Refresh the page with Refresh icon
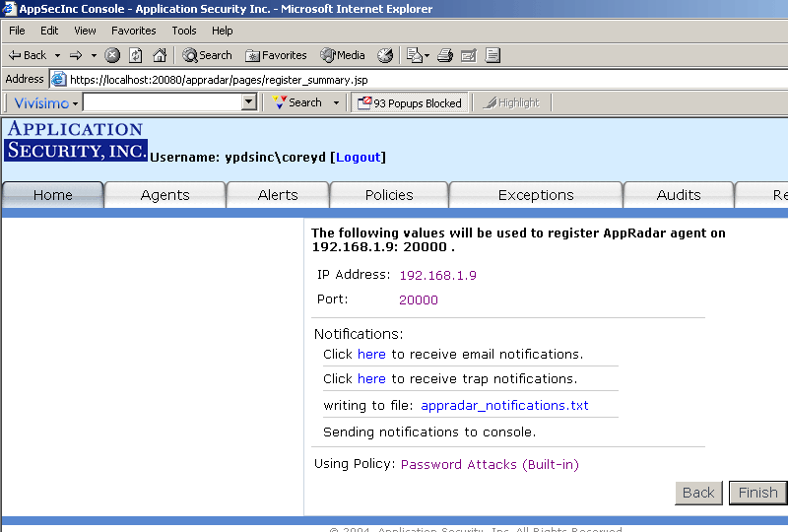Screen dimensions: 788x532 [136, 55]
